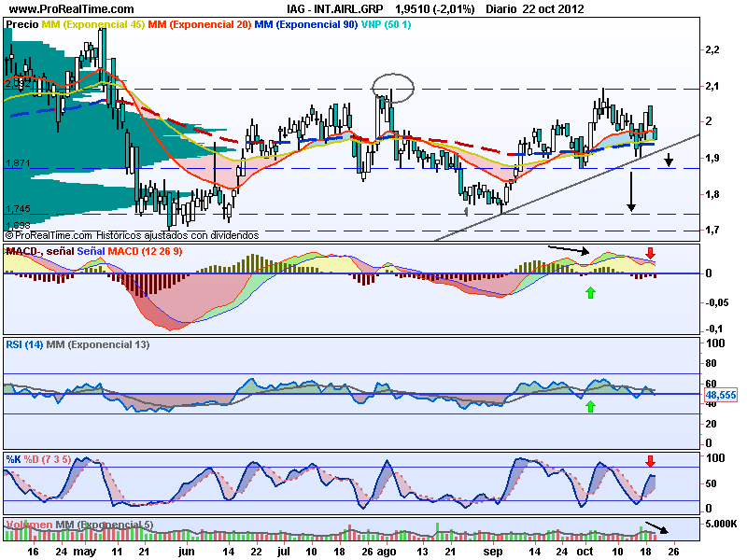Image resolution: width=747 pixels, height=560 pixels.
Task: Click the black sloping arrow above the MACD histogram
Action: tap(567, 249)
